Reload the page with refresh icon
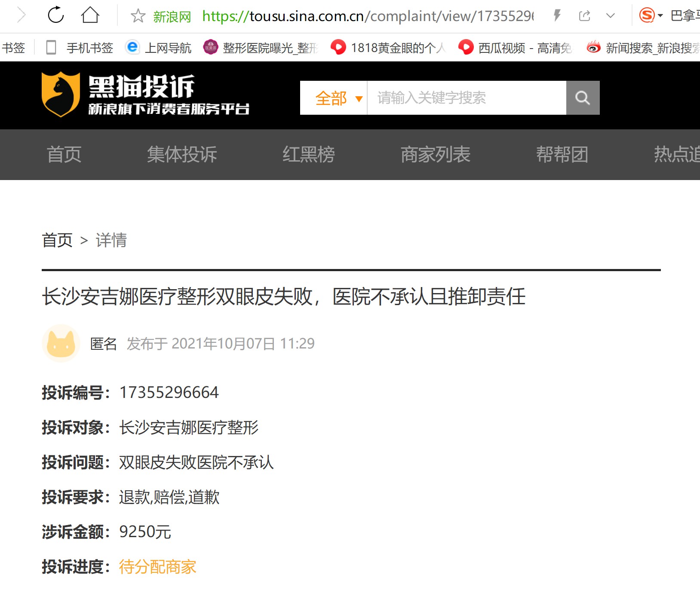The image size is (700, 593). click(x=56, y=15)
